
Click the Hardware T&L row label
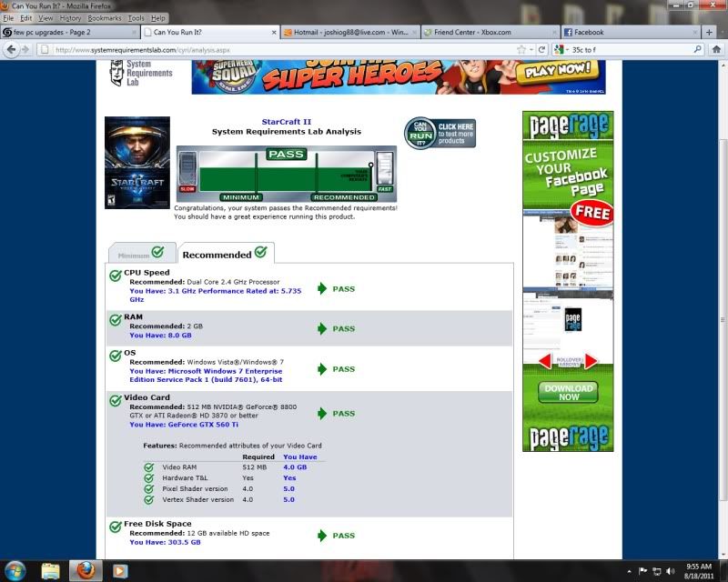coord(185,477)
